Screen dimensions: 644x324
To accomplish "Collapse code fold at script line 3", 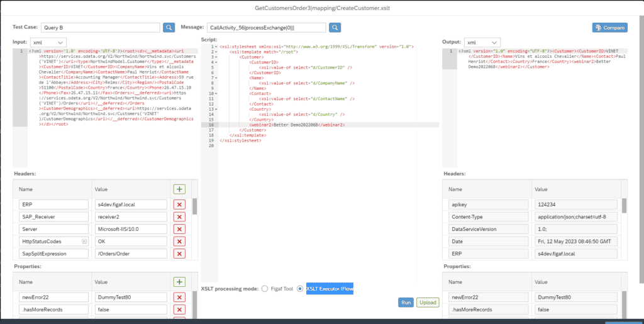I will (x=215, y=57).
